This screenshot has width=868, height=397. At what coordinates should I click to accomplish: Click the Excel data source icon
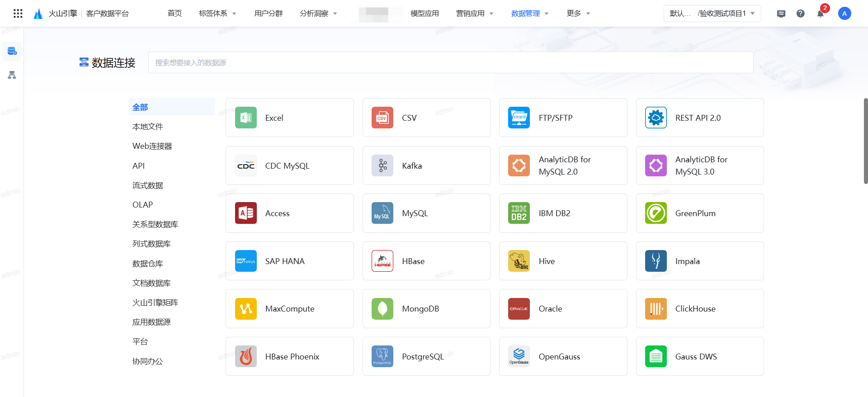(246, 118)
